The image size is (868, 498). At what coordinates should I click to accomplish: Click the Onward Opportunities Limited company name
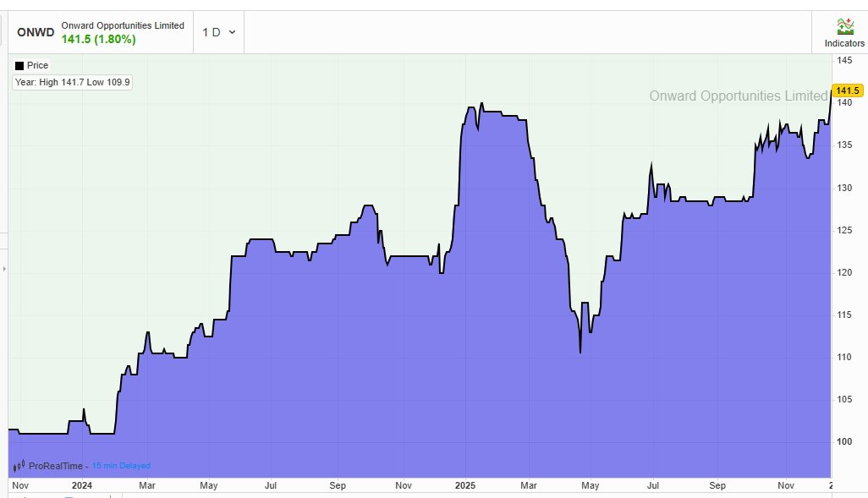click(x=123, y=25)
